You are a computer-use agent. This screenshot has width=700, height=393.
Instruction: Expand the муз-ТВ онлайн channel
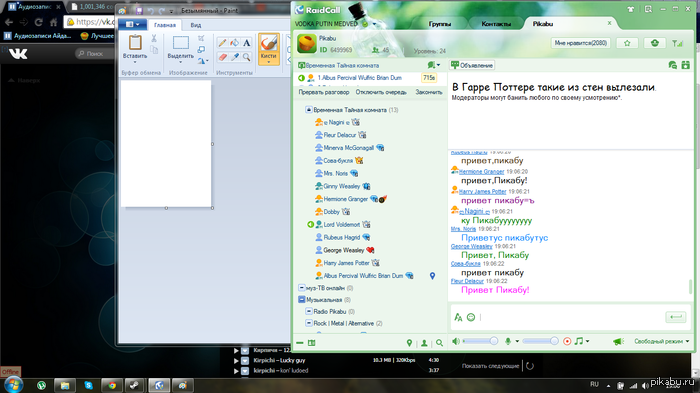pyautogui.click(x=301, y=288)
